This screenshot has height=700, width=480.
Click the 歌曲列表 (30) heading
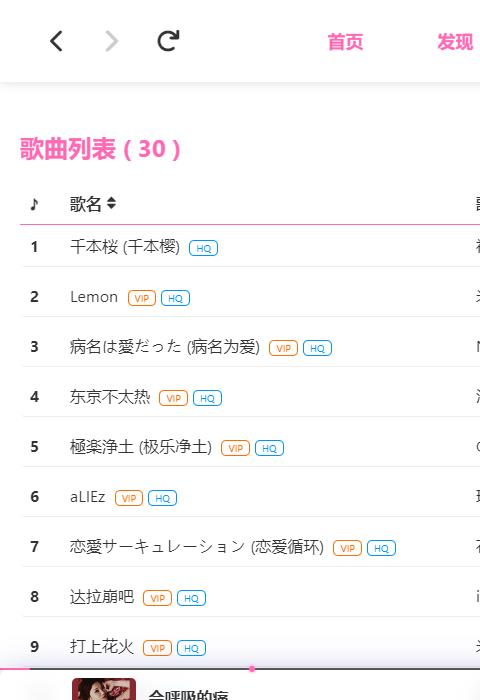[100, 149]
